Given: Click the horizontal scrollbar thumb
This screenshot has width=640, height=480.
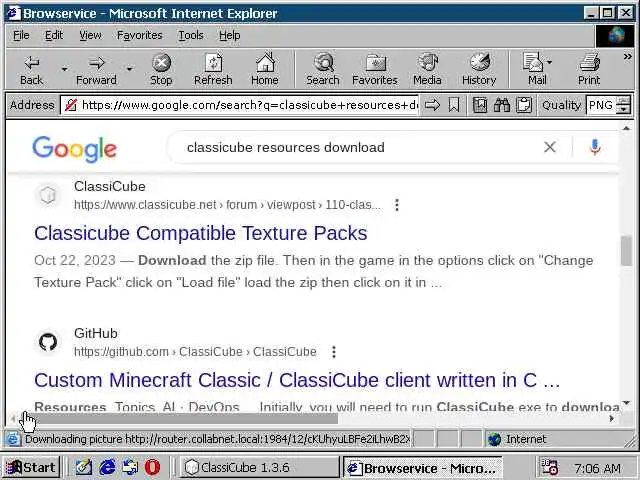Looking at the screenshot, I should click(178, 418).
